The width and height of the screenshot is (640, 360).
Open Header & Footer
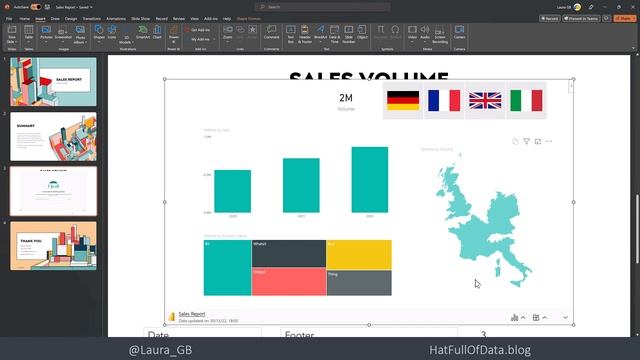(305, 34)
